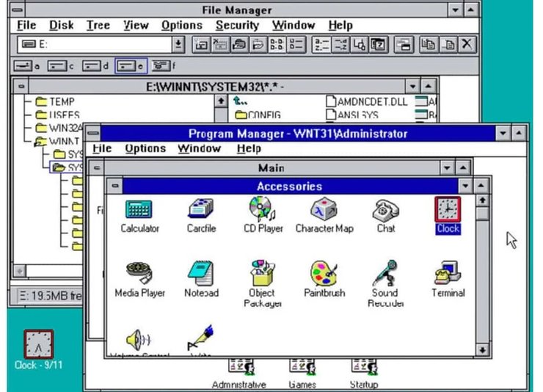The image size is (543, 392).
Task: Select the WINNT folder in tree
Action: [57, 141]
